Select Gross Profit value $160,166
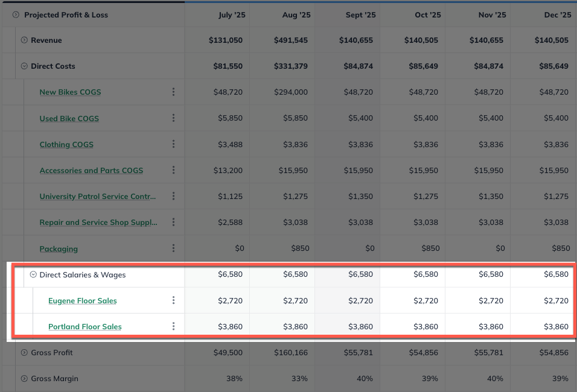 tap(291, 353)
